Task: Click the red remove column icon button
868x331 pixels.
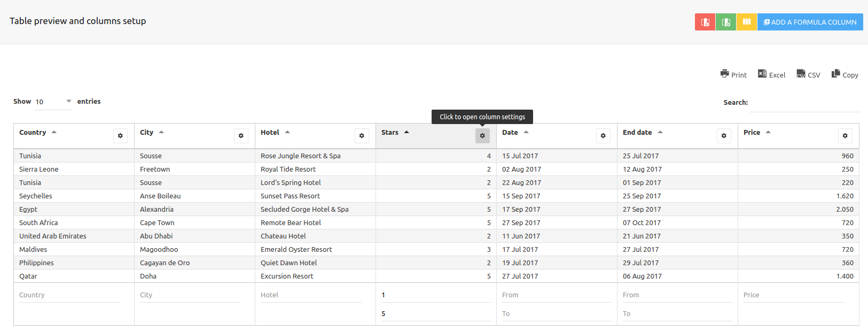Action: tap(705, 22)
